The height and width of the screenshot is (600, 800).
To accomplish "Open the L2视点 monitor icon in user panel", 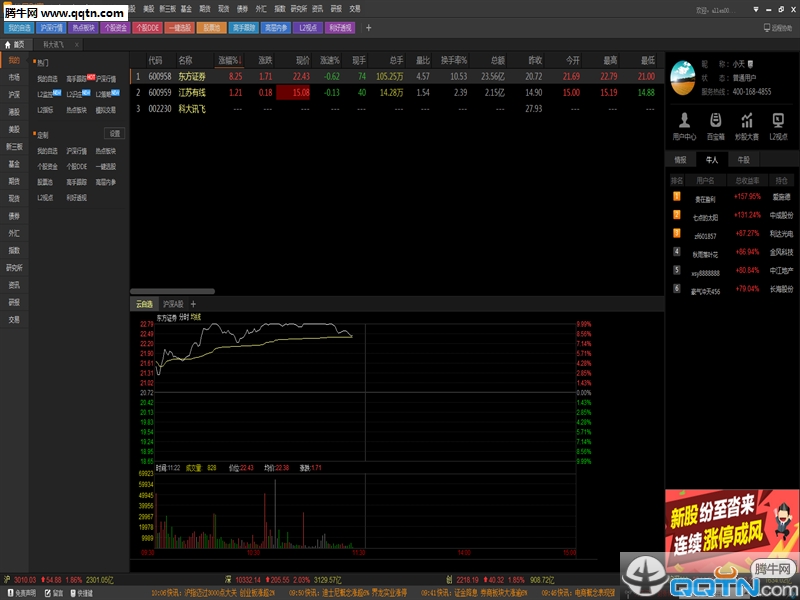I will click(x=779, y=126).
